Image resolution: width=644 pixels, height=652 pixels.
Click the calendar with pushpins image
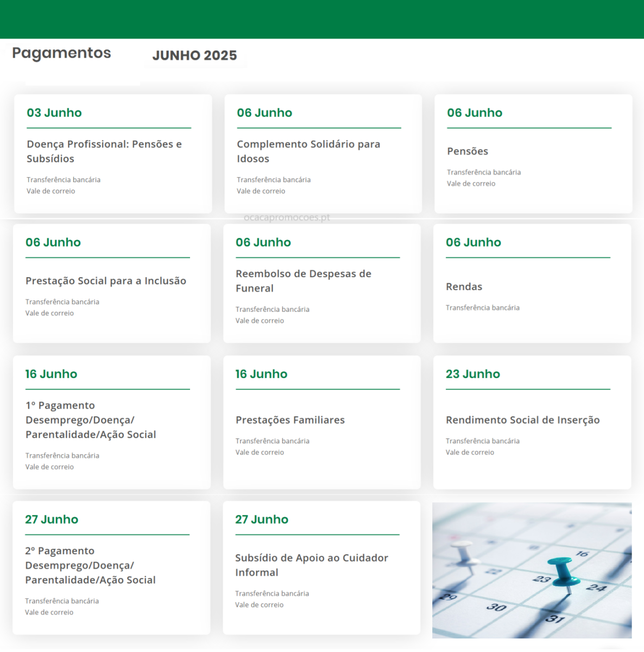[532, 570]
